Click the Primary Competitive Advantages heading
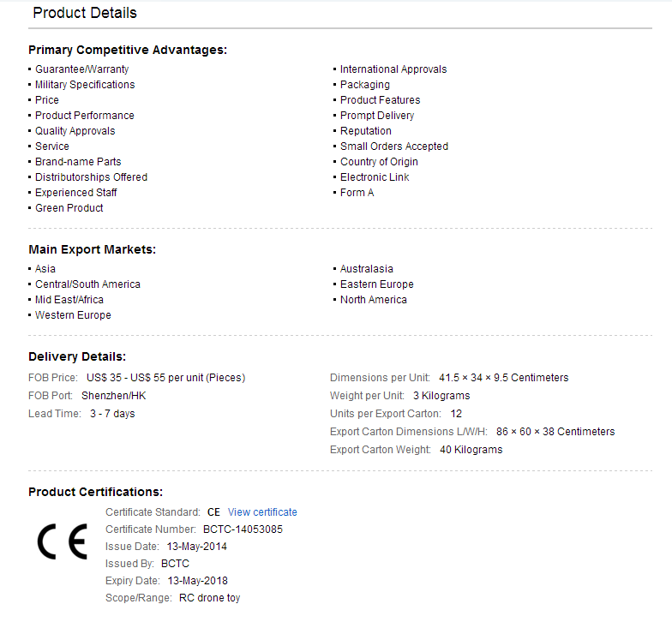672x622 pixels. [x=128, y=50]
